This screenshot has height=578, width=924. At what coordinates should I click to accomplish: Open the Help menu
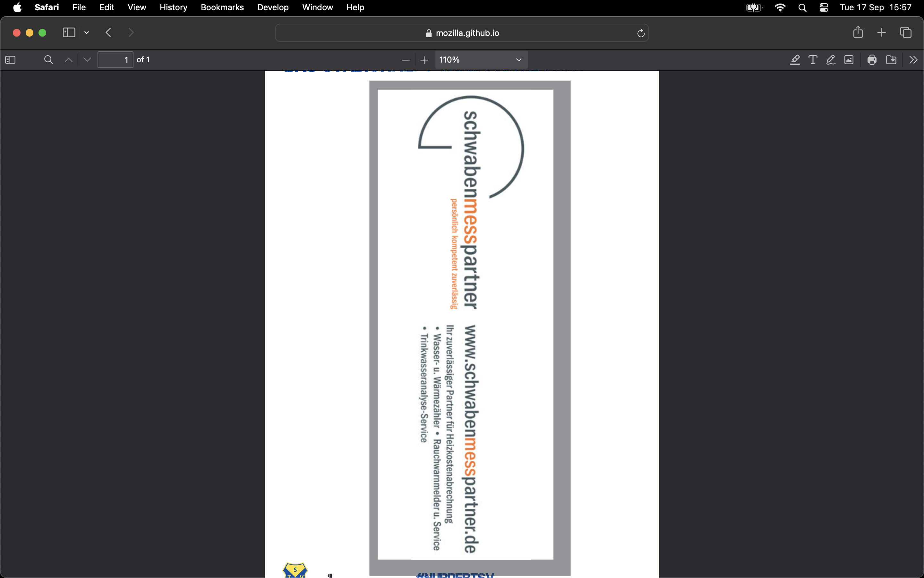pos(355,7)
